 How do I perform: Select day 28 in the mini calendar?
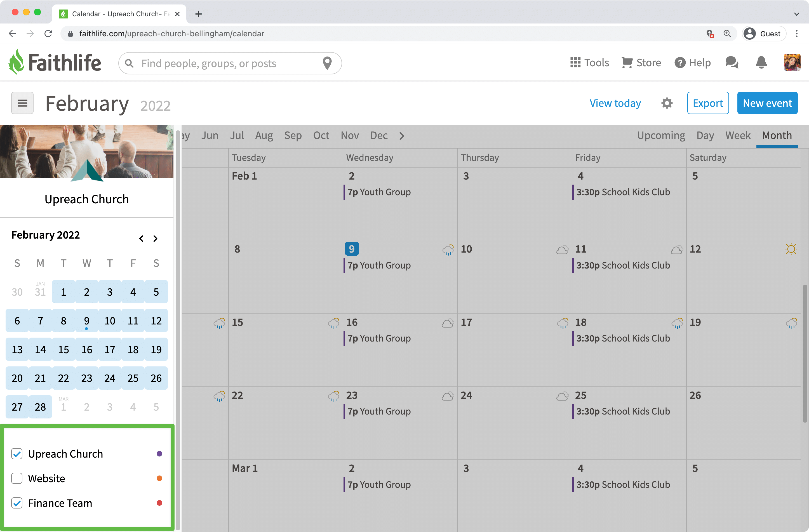tap(40, 407)
